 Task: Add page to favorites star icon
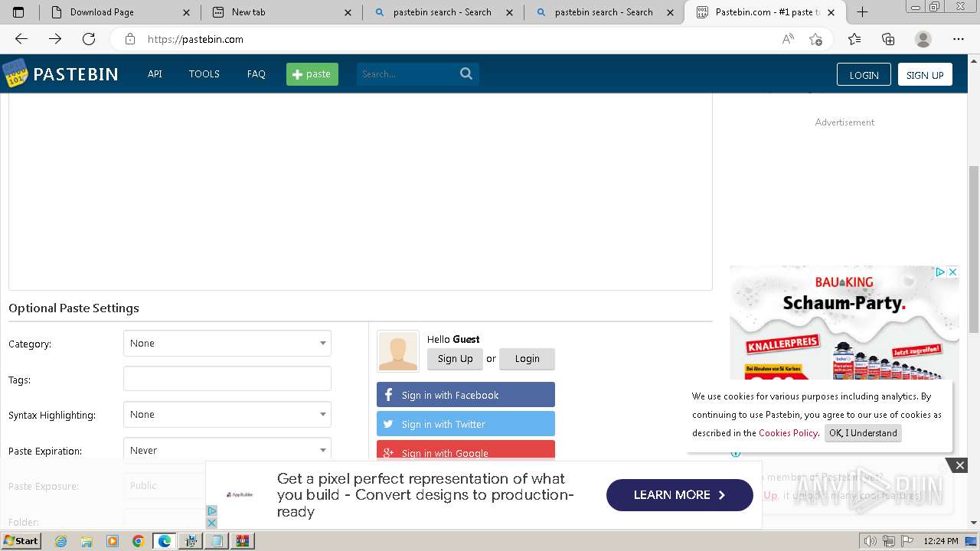[x=816, y=39]
